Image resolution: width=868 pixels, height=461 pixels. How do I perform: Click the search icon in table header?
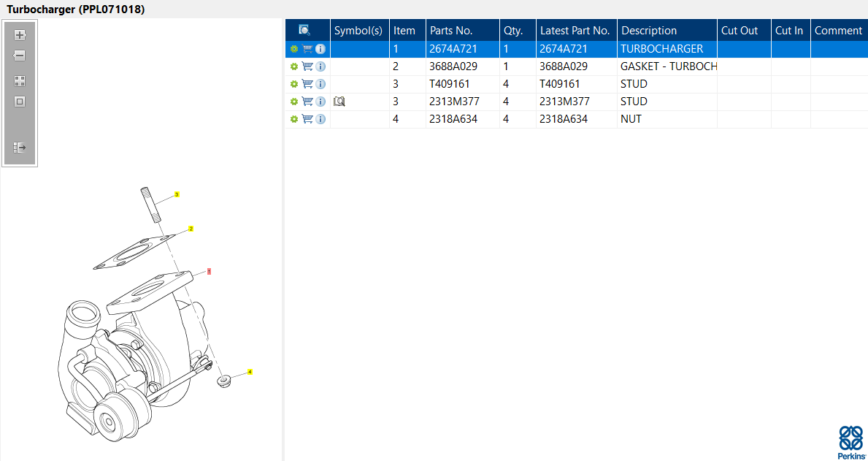tap(304, 30)
